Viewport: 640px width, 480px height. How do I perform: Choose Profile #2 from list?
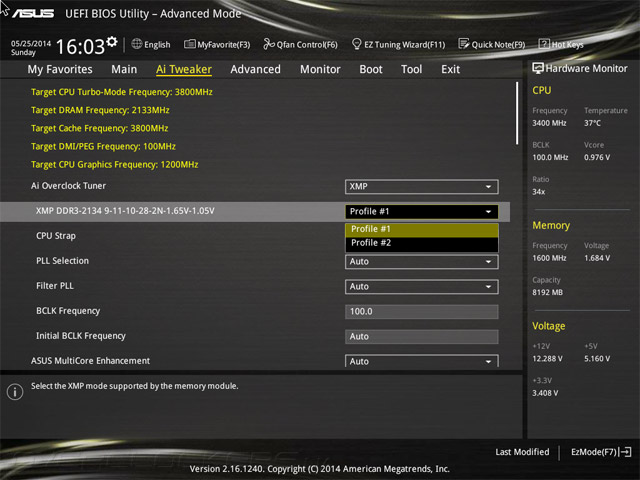(421, 243)
